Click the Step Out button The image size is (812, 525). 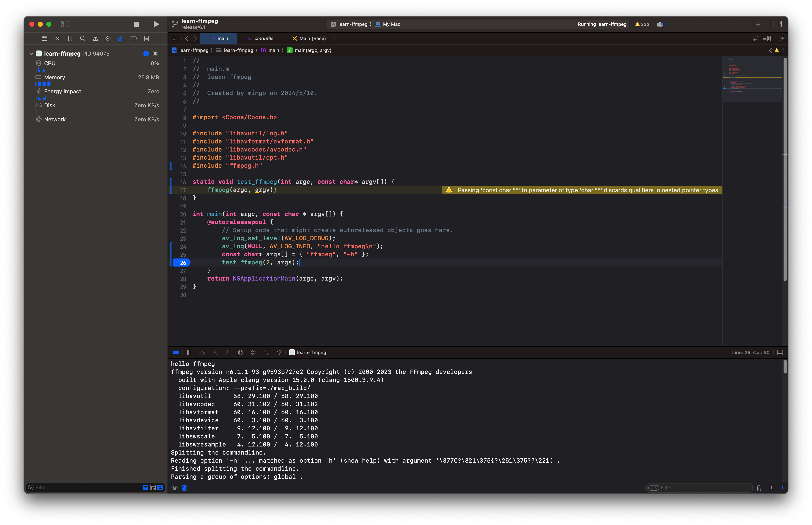227,352
